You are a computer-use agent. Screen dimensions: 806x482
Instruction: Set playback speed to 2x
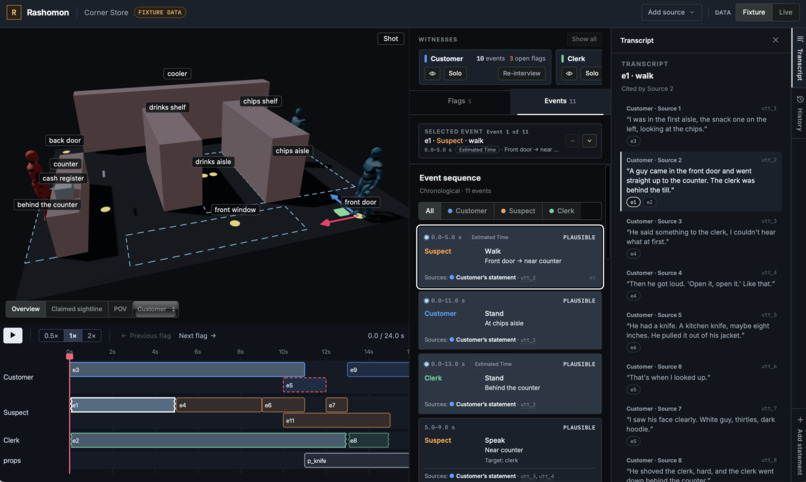(x=91, y=336)
